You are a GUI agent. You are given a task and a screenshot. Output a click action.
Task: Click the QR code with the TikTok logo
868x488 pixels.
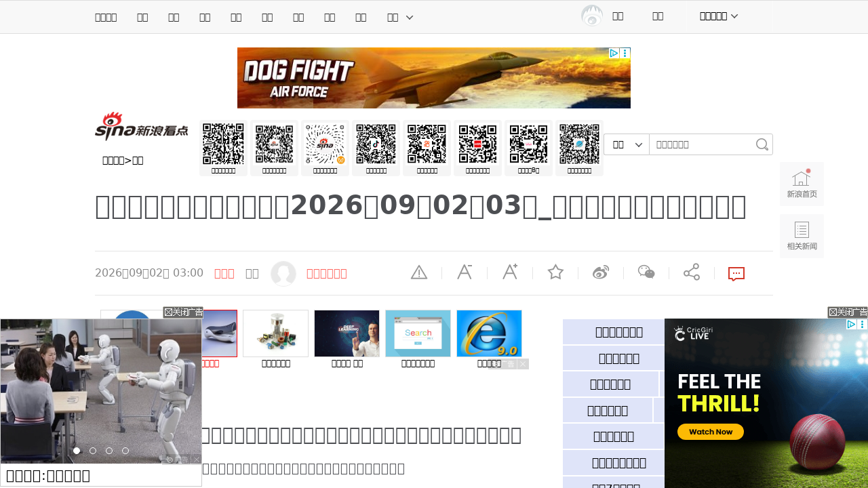pos(376,144)
